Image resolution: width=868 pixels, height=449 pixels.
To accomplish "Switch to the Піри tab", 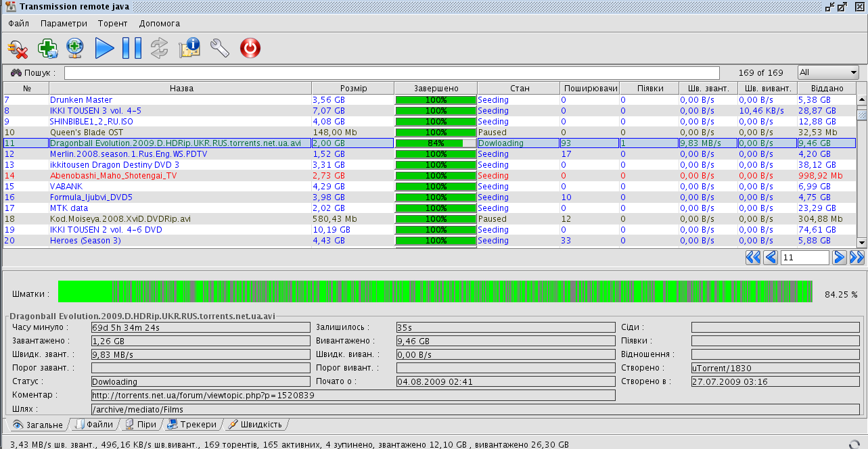I will [x=140, y=425].
